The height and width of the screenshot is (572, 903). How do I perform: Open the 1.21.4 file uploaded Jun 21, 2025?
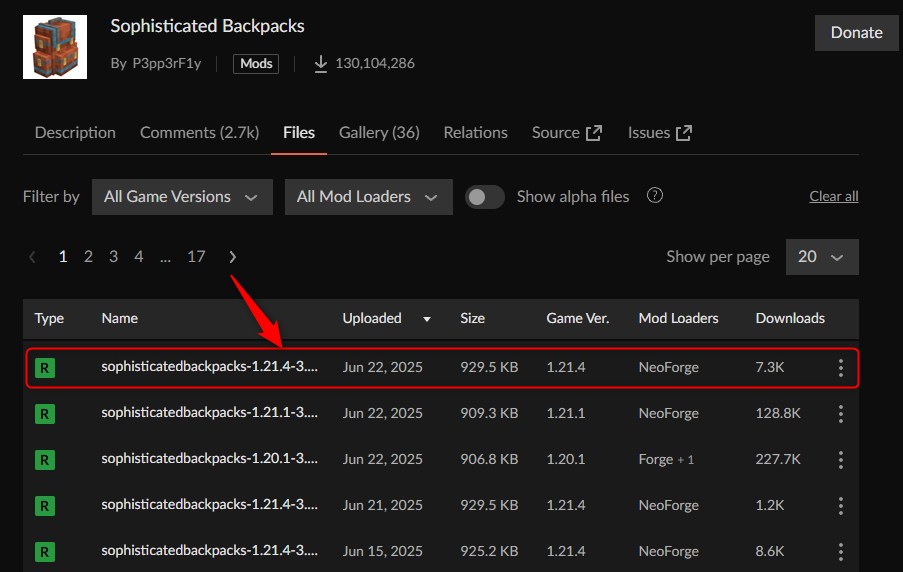point(210,505)
